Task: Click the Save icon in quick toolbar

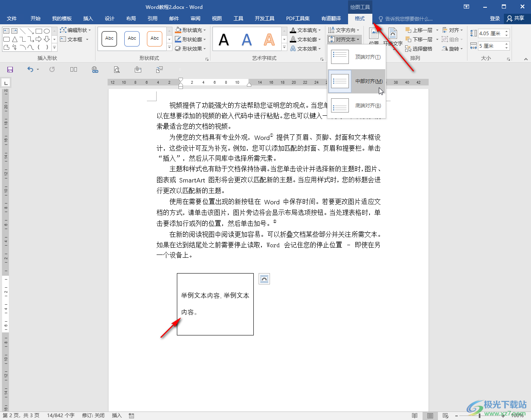Action: tap(10, 70)
